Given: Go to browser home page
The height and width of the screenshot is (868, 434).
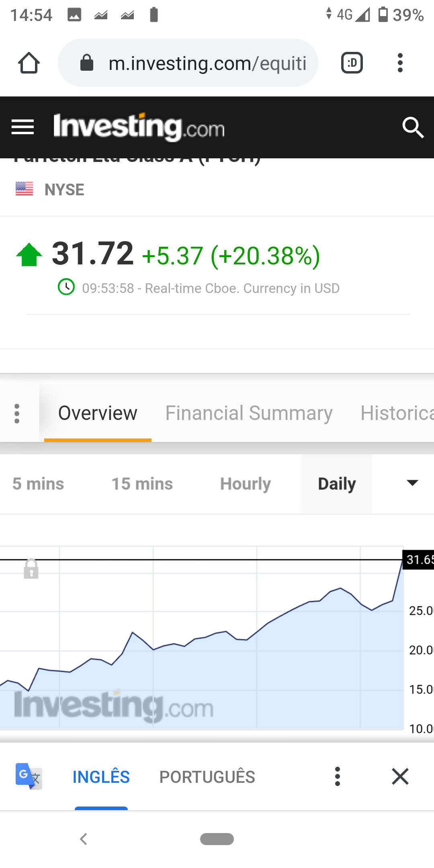Looking at the screenshot, I should (29, 63).
